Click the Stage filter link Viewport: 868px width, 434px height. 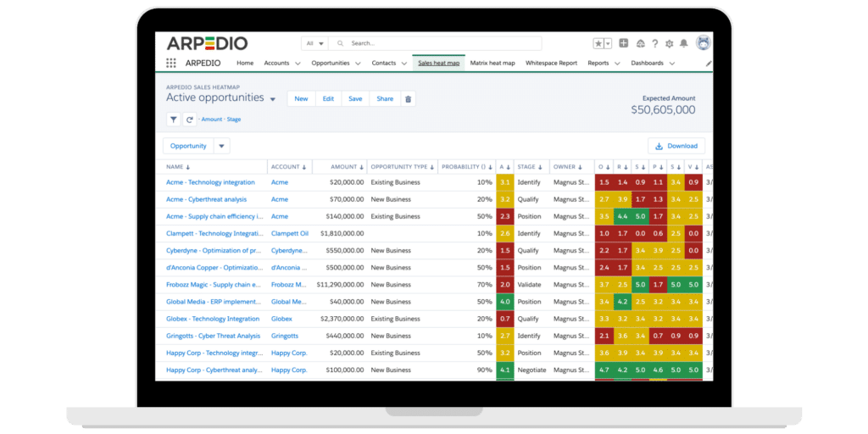pos(234,120)
